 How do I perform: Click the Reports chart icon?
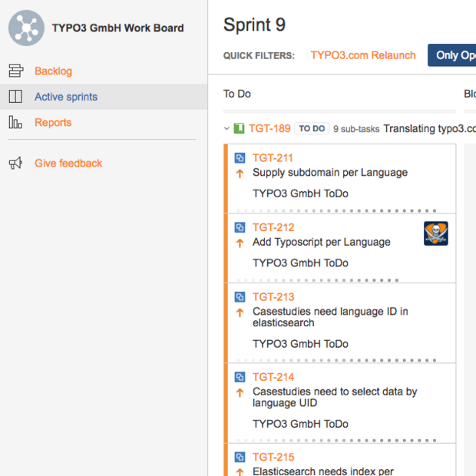click(15, 122)
